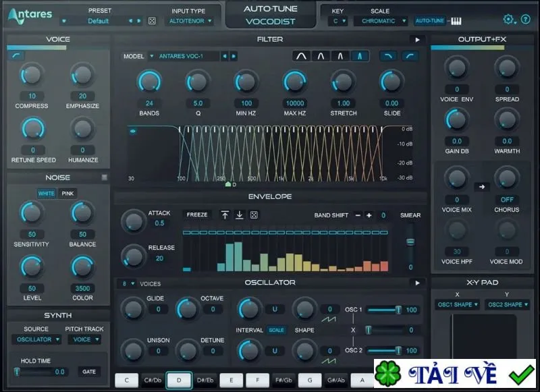The image size is (540, 392).
Task: Increase band shift with the plus button
Action: pos(369,215)
